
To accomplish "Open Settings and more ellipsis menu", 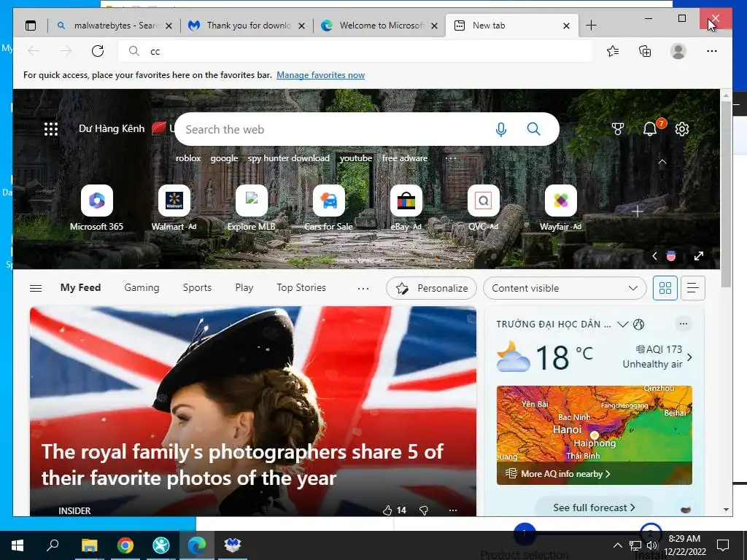I will click(712, 51).
